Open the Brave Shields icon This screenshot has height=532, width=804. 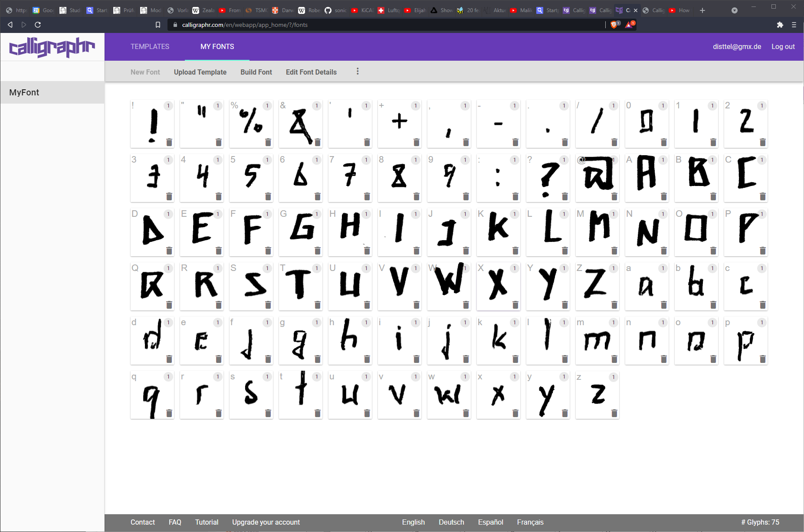coord(614,25)
